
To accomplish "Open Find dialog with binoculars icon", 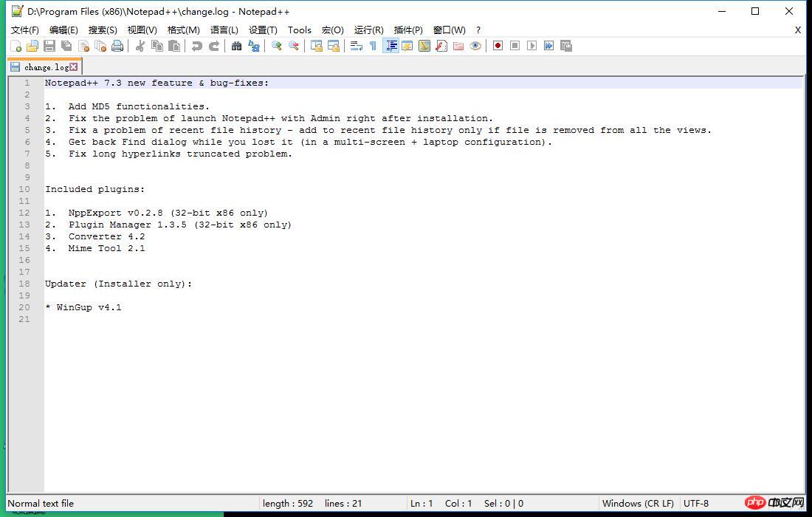I will tap(236, 46).
